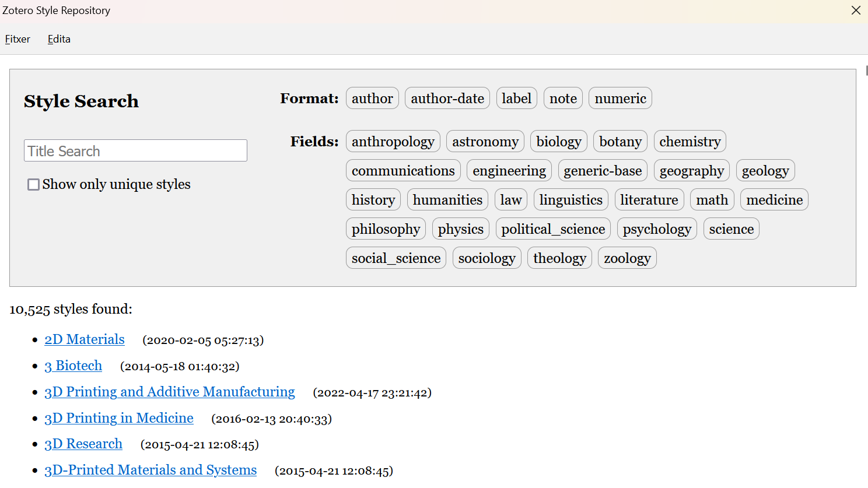Select the psychology field tag
The height and width of the screenshot is (488, 868).
click(x=657, y=229)
